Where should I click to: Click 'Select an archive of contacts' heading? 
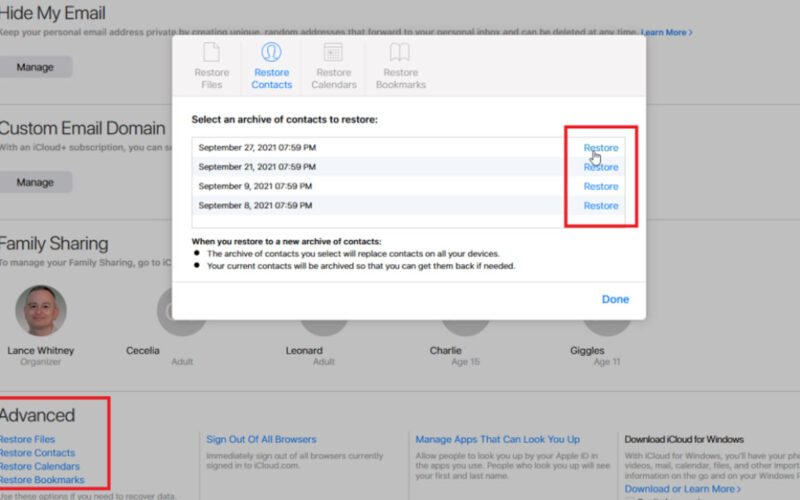point(284,119)
